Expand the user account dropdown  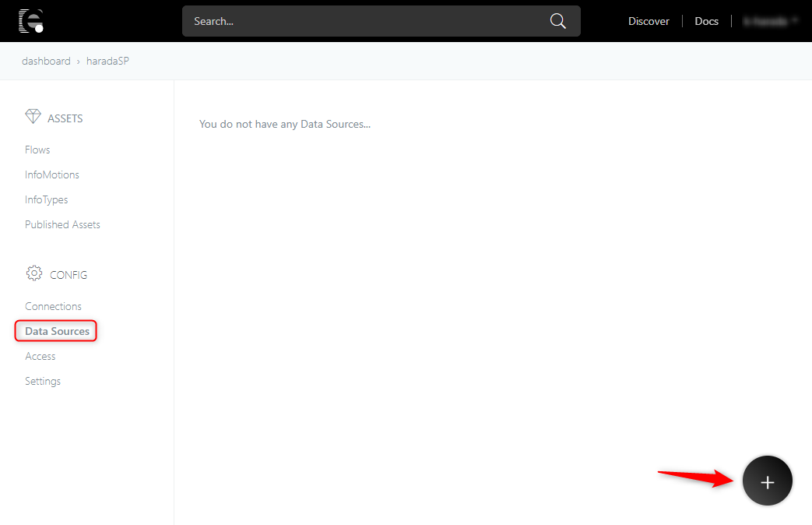pos(771,21)
